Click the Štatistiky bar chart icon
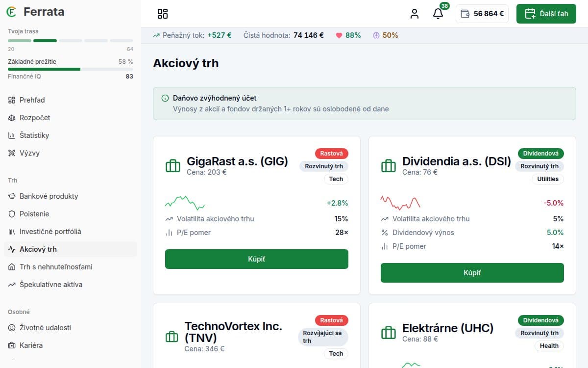 (x=12, y=135)
